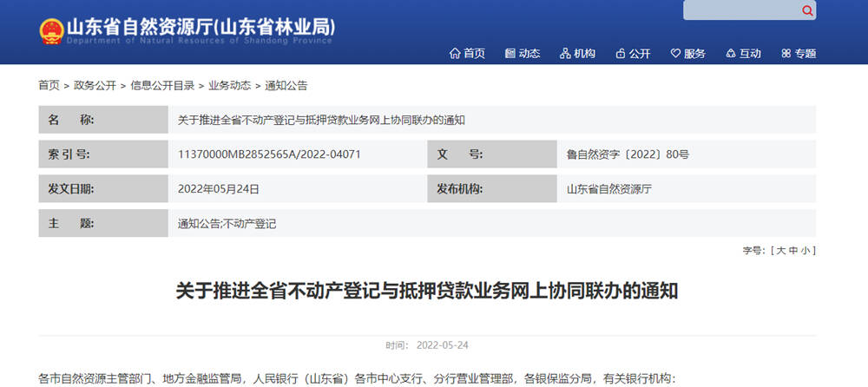The width and height of the screenshot is (868, 387).
Task: Click the 公开 lock icon
Action: click(621, 54)
